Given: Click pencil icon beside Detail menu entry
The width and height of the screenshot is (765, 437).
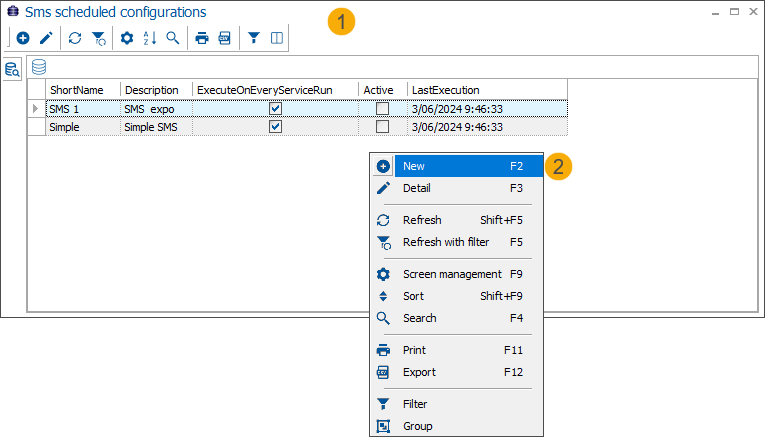Looking at the screenshot, I should [383, 188].
